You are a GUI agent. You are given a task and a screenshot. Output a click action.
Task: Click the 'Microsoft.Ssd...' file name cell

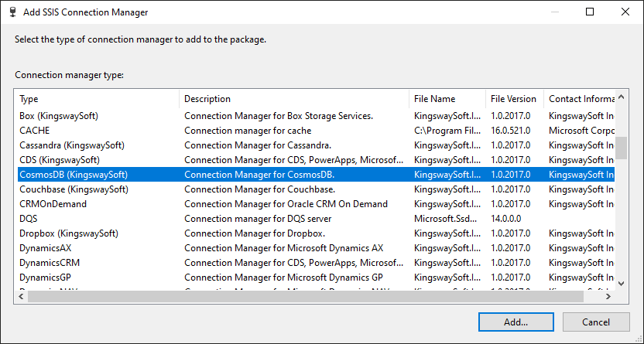coord(446,219)
